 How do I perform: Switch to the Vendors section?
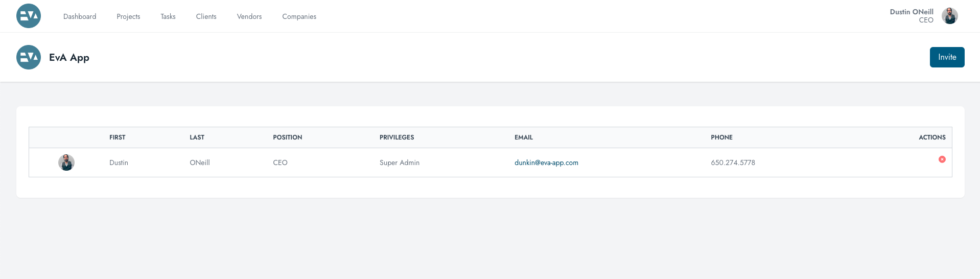[249, 16]
